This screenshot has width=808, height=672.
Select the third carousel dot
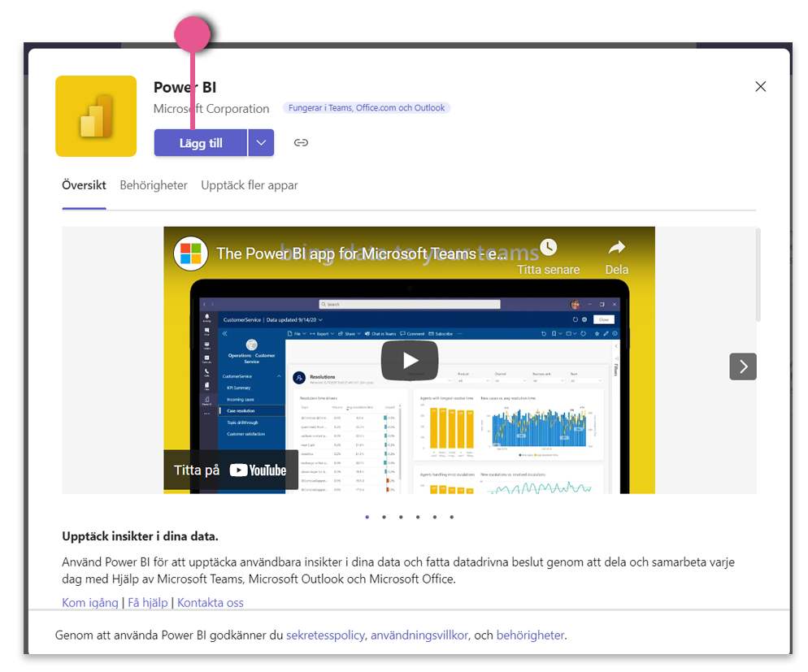401,517
